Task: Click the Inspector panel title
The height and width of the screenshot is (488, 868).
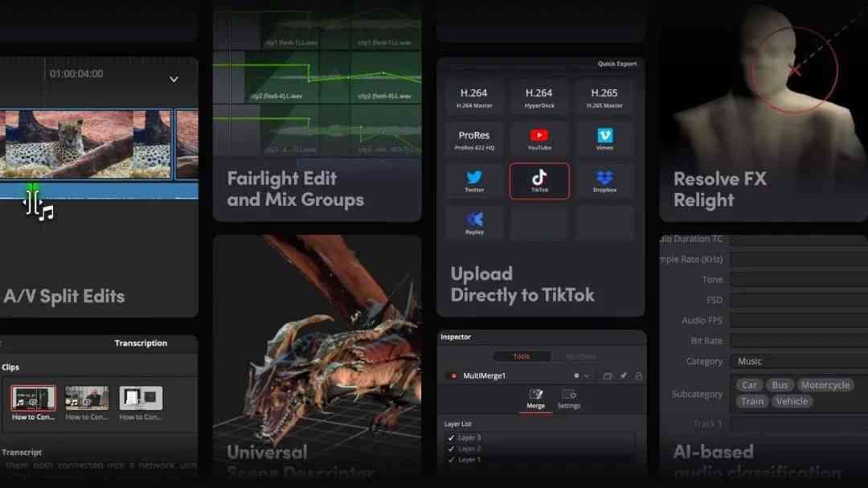Action: click(x=456, y=337)
